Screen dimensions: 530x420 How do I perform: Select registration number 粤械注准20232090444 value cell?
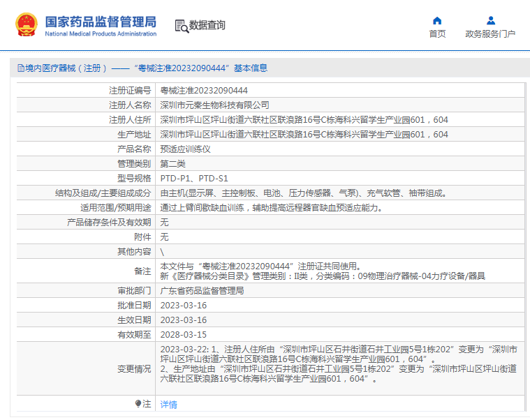204,91
